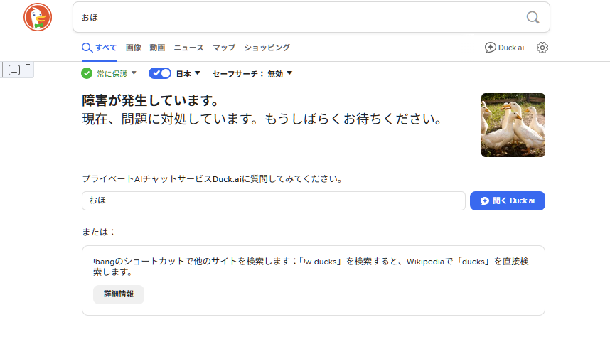Viewport: 610px width, 364px height.
Task: Switch to the 画像 tab
Action: point(134,48)
